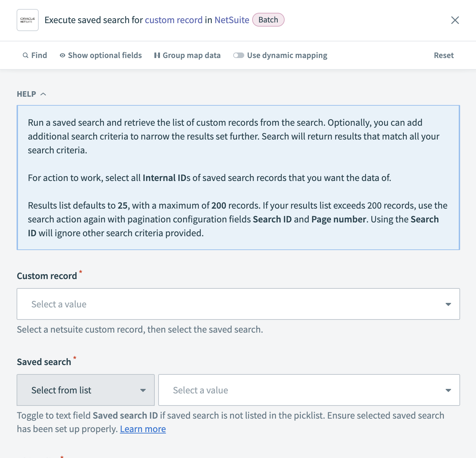This screenshot has height=458, width=476.
Task: Close the Execute saved search panel
Action: (x=455, y=20)
